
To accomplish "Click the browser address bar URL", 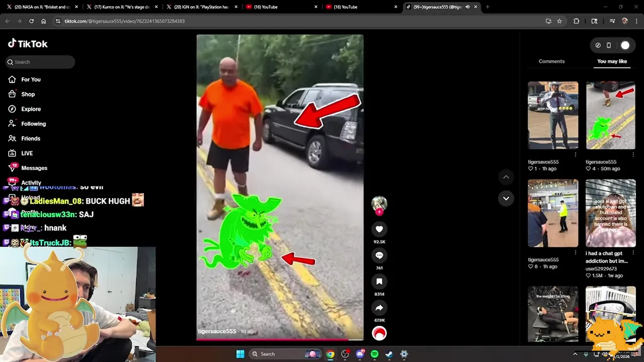I will (x=124, y=21).
